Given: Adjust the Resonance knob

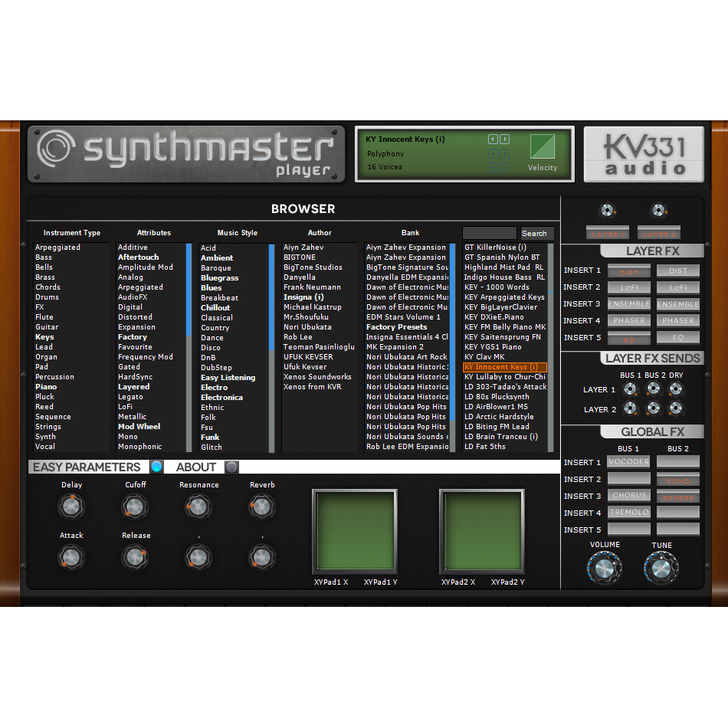Looking at the screenshot, I should (x=198, y=506).
